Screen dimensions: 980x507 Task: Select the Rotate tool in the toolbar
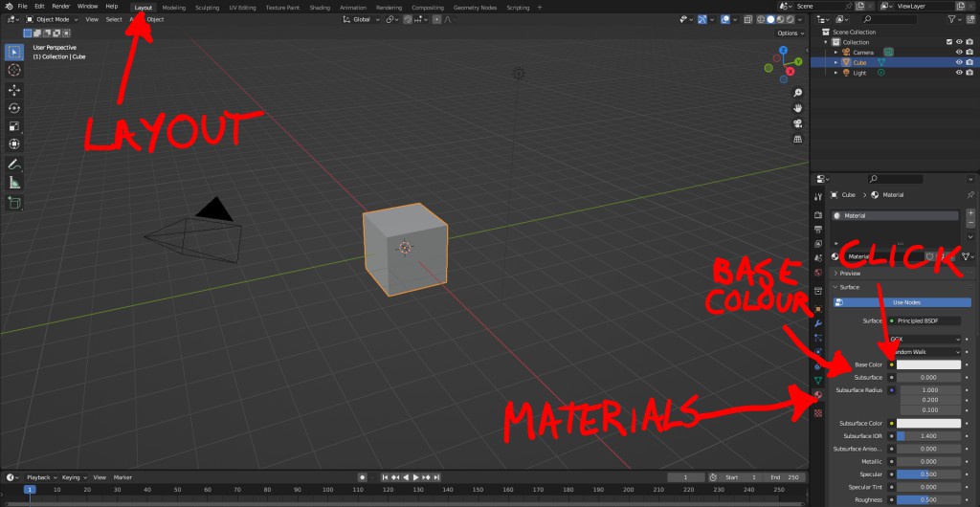click(x=14, y=107)
